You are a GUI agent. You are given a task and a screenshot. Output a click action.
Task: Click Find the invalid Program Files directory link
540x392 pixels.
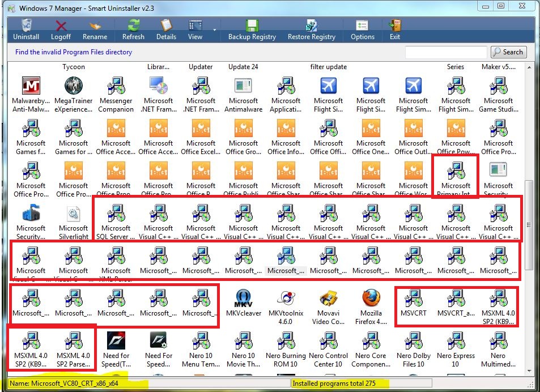point(74,52)
